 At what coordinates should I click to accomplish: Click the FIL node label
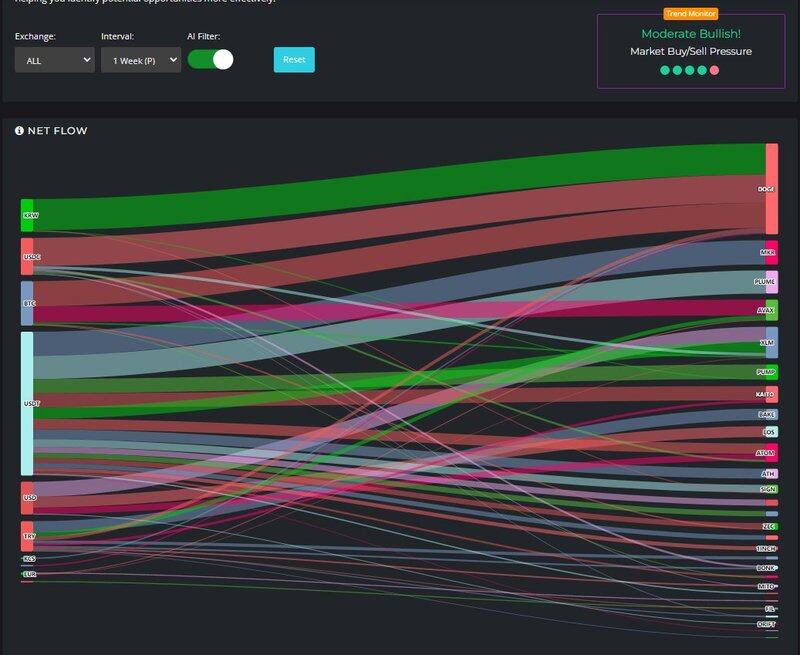[770, 609]
